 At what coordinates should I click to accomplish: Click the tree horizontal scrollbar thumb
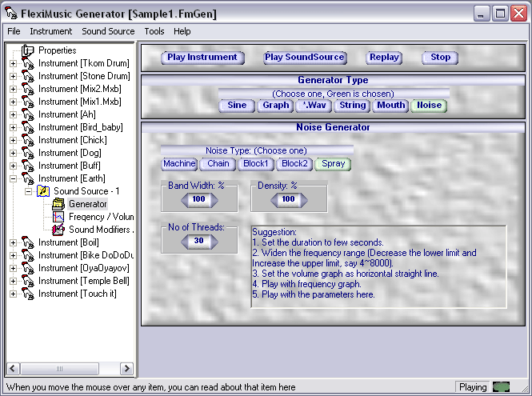click(x=59, y=369)
